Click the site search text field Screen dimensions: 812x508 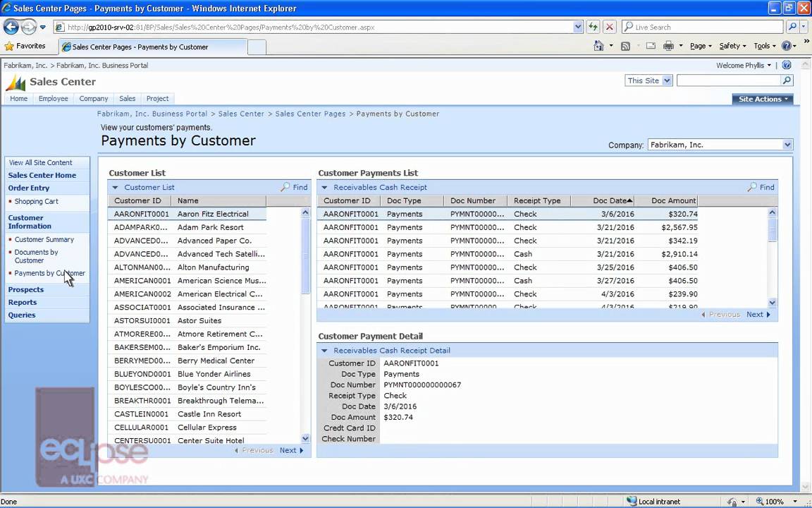(x=729, y=80)
